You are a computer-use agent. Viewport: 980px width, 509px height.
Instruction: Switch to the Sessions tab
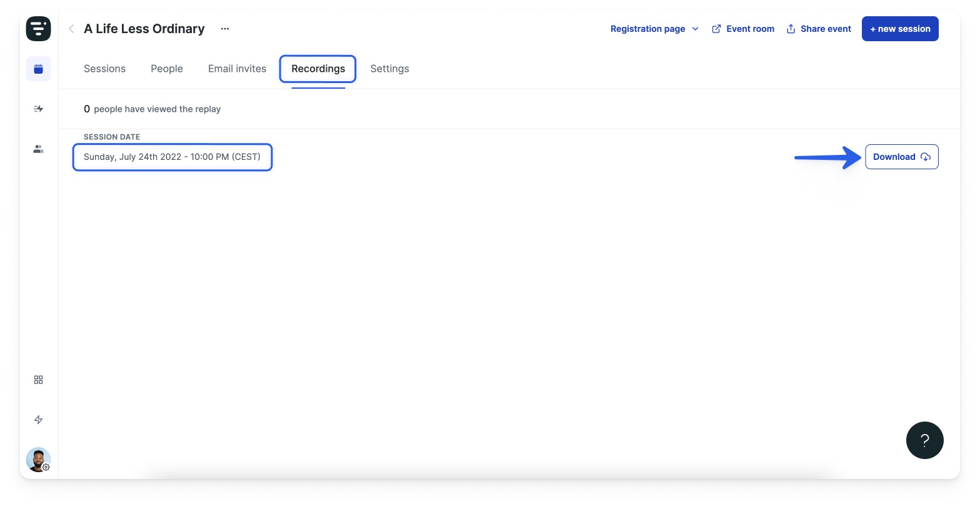click(104, 69)
